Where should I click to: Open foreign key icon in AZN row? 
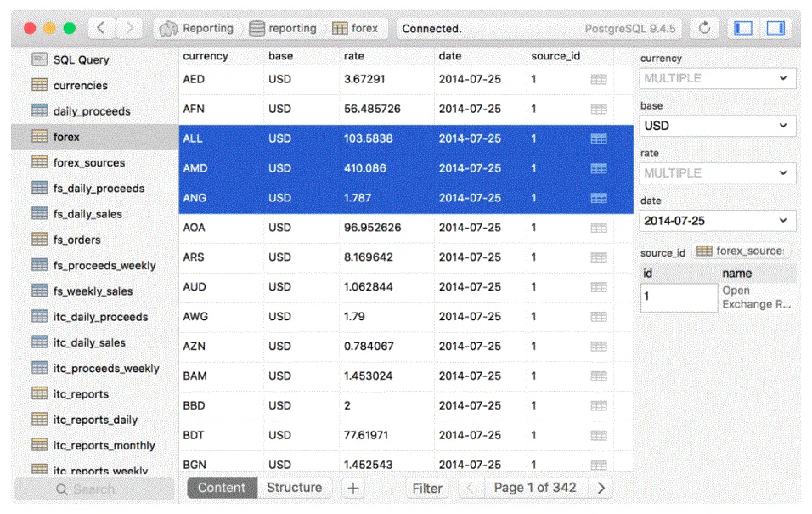[x=599, y=347]
